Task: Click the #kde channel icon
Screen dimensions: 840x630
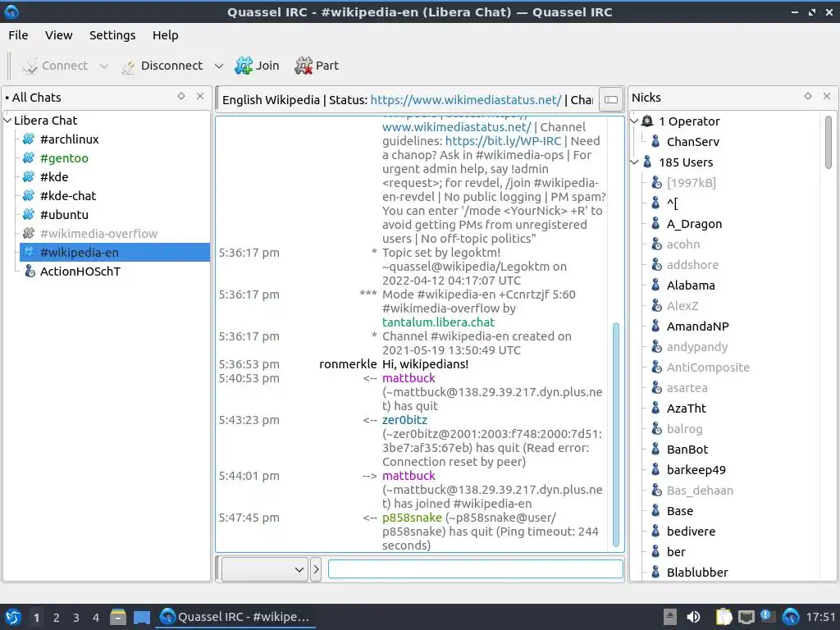Action: pyautogui.click(x=29, y=177)
